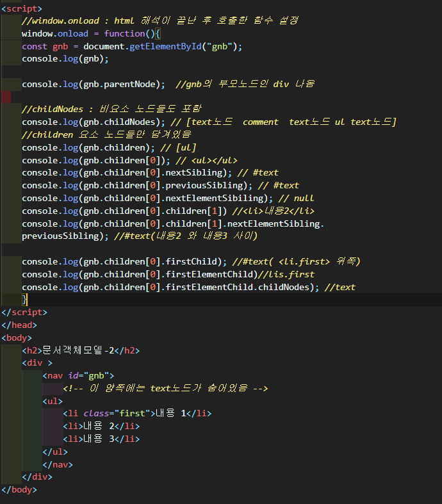Click the closing </body> tag

click(x=19, y=490)
